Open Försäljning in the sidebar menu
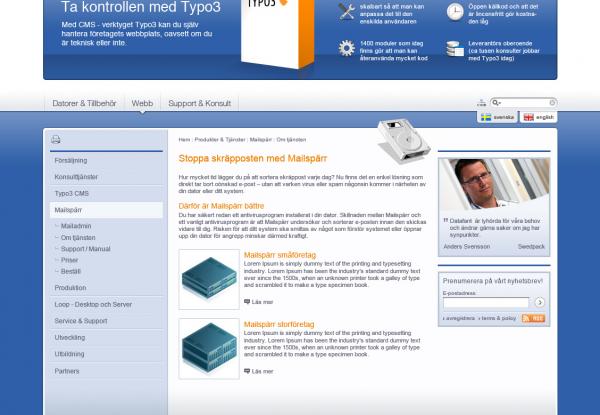Viewport: 600px width, 415px height. [x=71, y=161]
